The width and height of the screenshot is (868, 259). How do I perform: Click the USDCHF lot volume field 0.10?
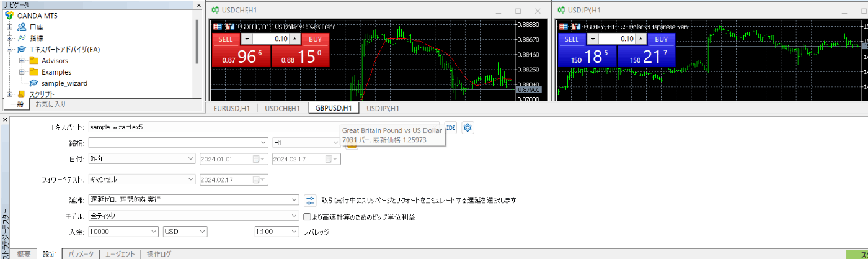click(271, 39)
